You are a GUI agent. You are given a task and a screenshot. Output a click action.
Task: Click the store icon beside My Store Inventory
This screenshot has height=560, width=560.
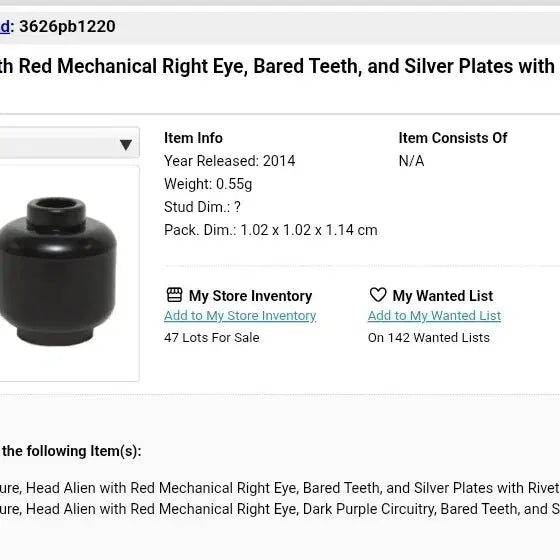point(174,295)
